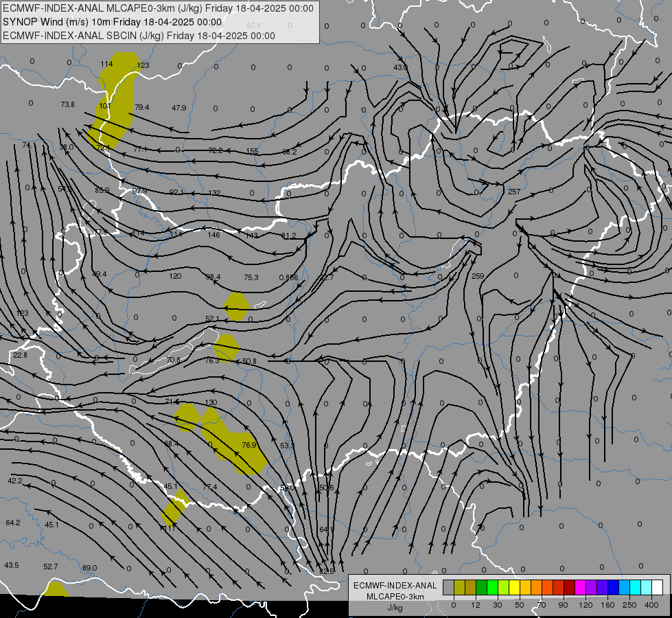
Task: Click the 'J/kg' unit label in the legend
Action: [395, 608]
